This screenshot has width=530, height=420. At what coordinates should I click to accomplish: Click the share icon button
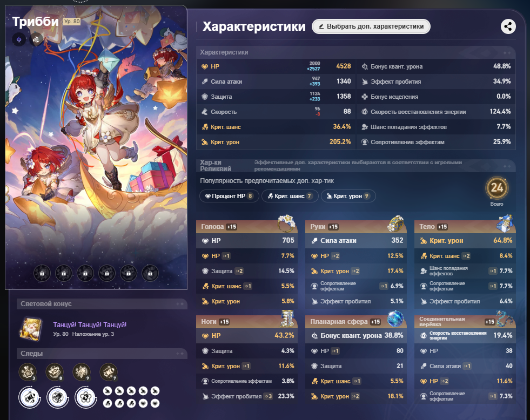point(508,26)
